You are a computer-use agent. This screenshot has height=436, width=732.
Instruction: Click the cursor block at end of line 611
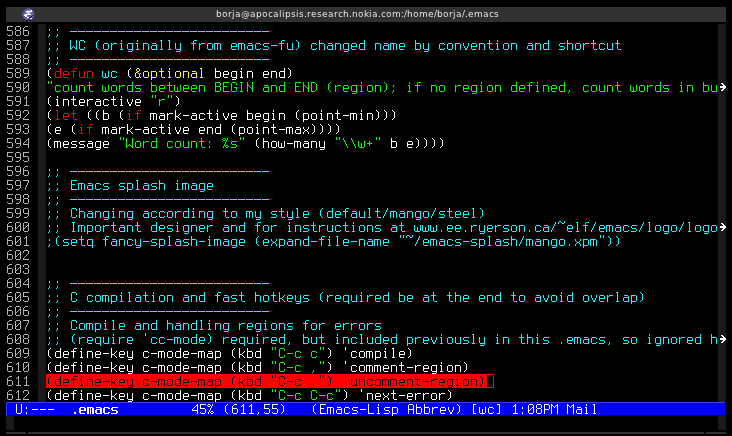pyautogui.click(x=490, y=382)
